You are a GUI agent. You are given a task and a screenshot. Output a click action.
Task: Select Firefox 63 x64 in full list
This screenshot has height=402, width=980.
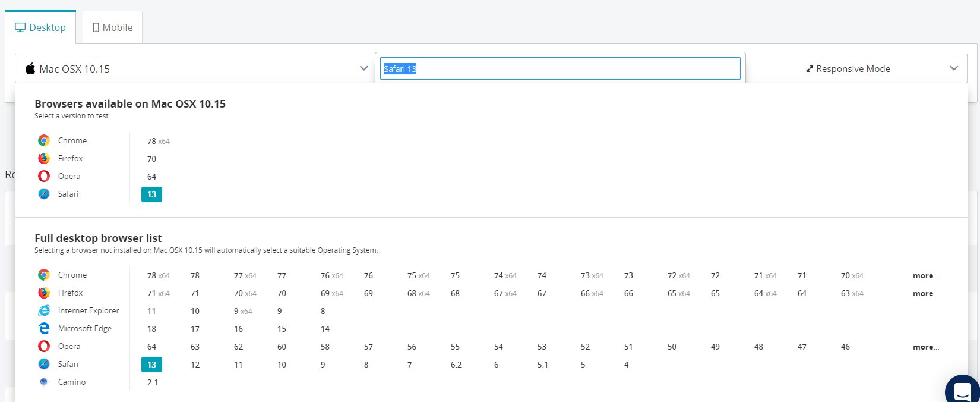tap(852, 293)
